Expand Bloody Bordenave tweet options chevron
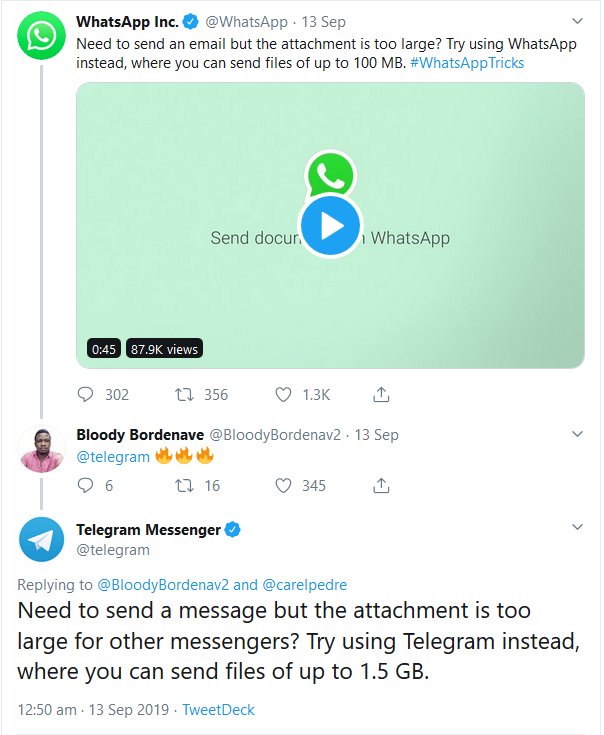Viewport: 604px width, 735px height. (577, 434)
